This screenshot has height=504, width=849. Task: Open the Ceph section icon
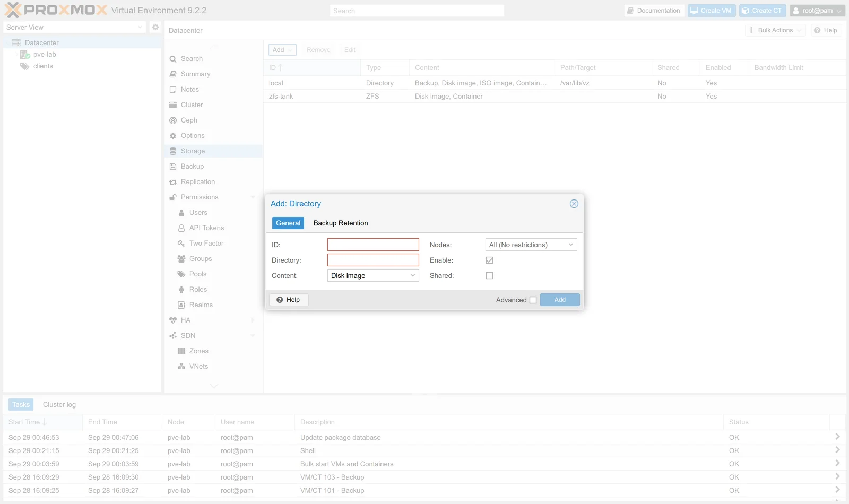(x=173, y=120)
